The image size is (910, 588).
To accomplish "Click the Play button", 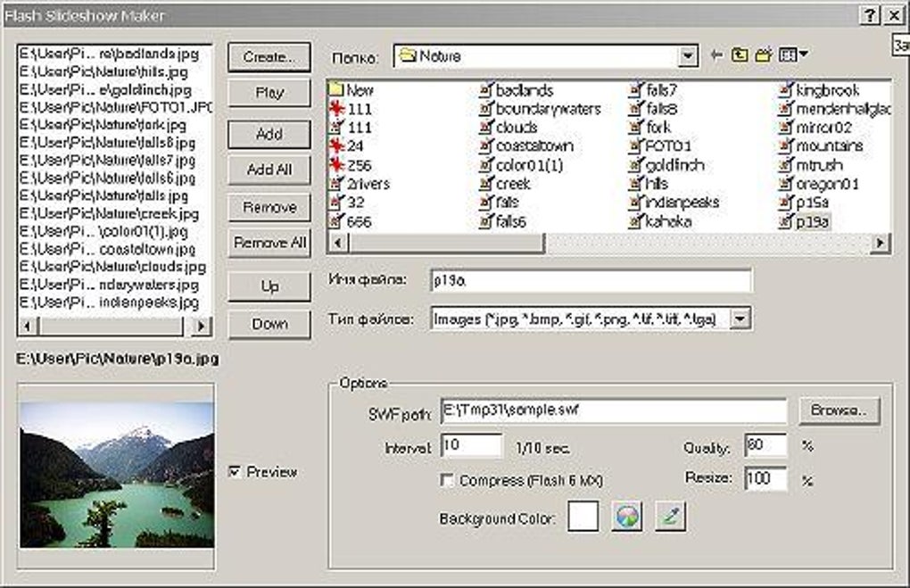I will tap(269, 93).
